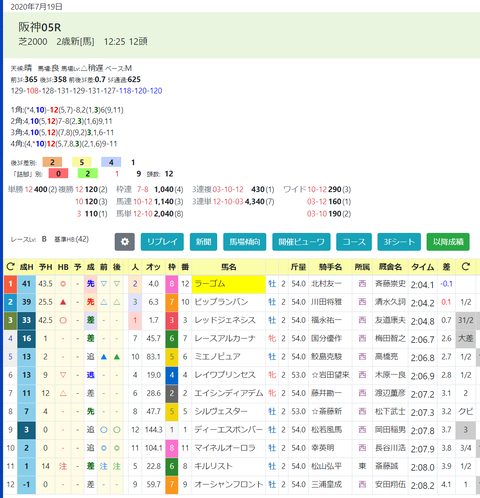The height and width of the screenshot is (498, 480).
Task: Click jockey name 川田将雅
Action: tap(326, 302)
